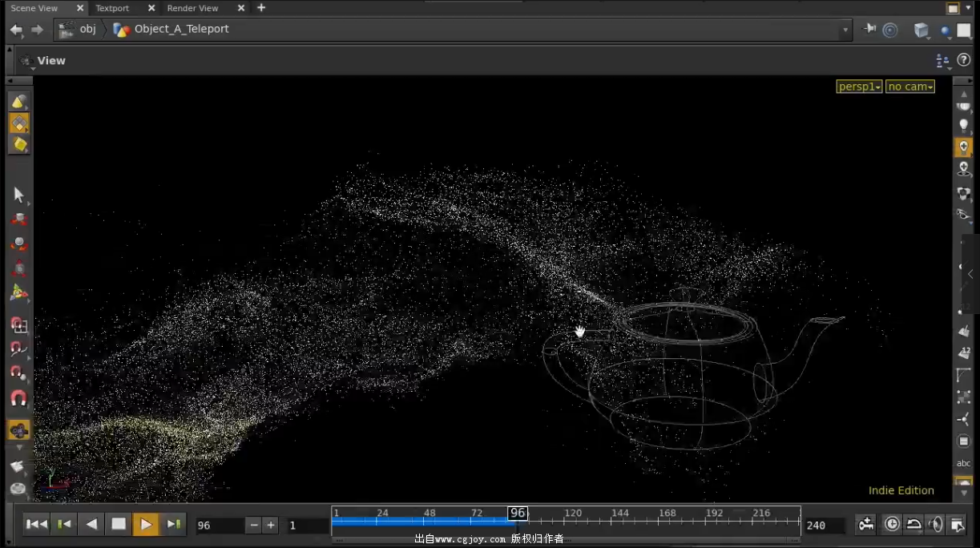The height and width of the screenshot is (548, 980).
Task: Open the viewport layout menu
Action: pos(942,61)
